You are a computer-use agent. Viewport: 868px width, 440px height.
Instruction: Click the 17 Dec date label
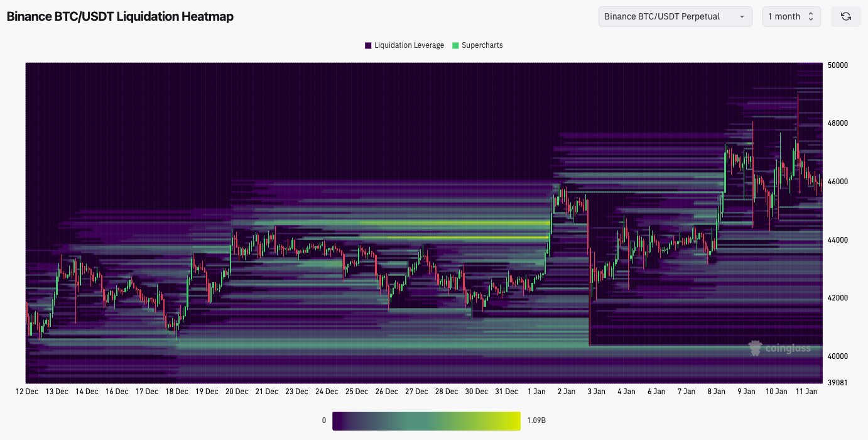146,392
